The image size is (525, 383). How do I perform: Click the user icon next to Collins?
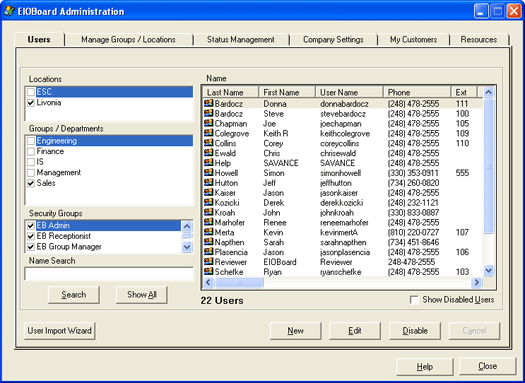[x=209, y=143]
